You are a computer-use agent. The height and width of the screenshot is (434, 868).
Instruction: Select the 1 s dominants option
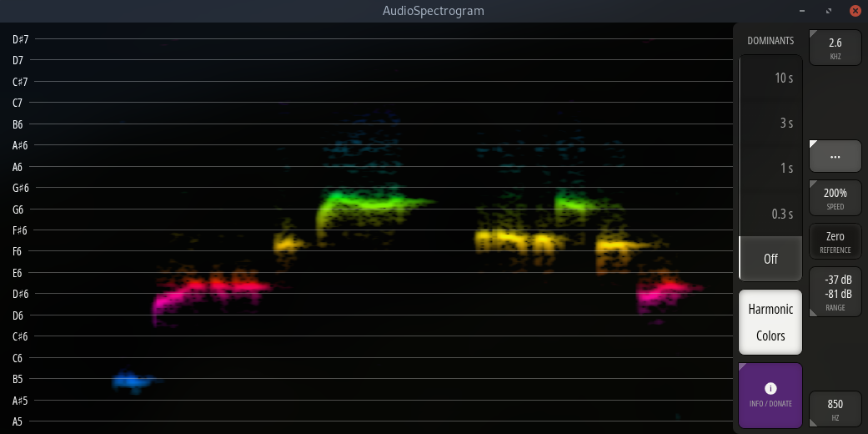click(x=770, y=169)
